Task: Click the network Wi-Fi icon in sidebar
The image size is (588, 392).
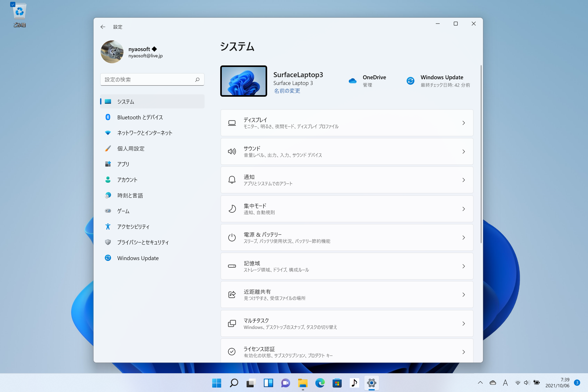Action: click(x=108, y=133)
